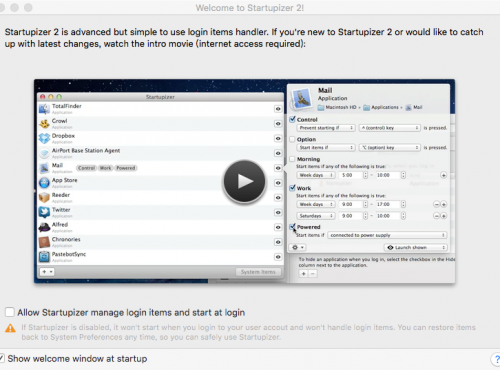This screenshot has height=370, width=500.
Task: Click stepper next to 9:00 in Saturdays row
Action: [365, 216]
